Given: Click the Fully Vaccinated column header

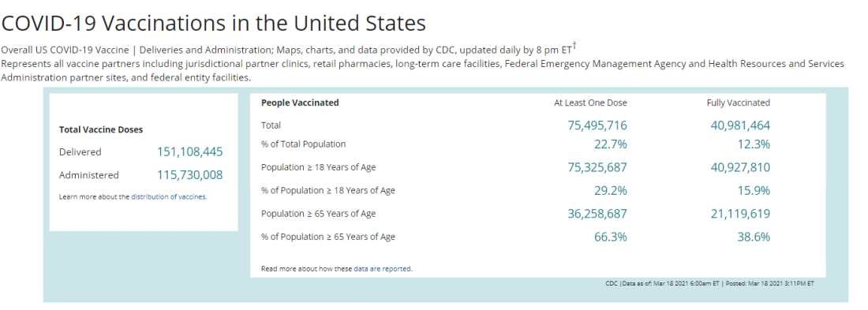Looking at the screenshot, I should pyautogui.click(x=739, y=103).
